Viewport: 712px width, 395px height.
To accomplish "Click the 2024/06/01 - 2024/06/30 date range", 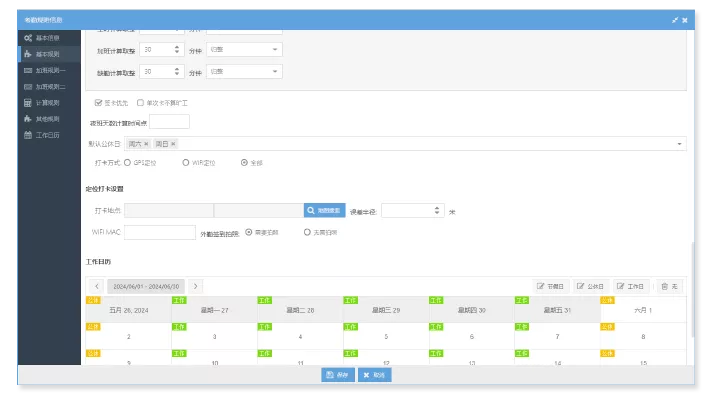I will pyautogui.click(x=146, y=286).
